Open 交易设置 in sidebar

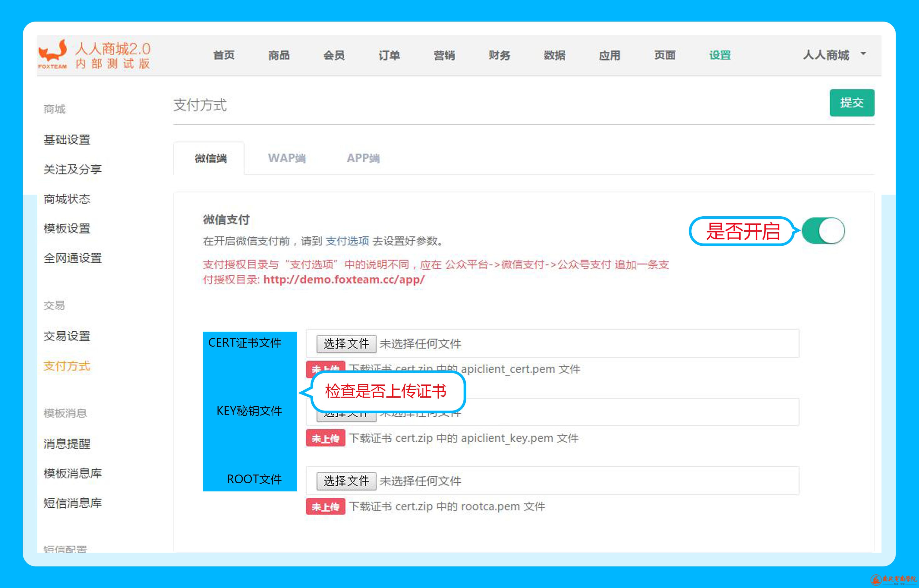[x=67, y=336]
